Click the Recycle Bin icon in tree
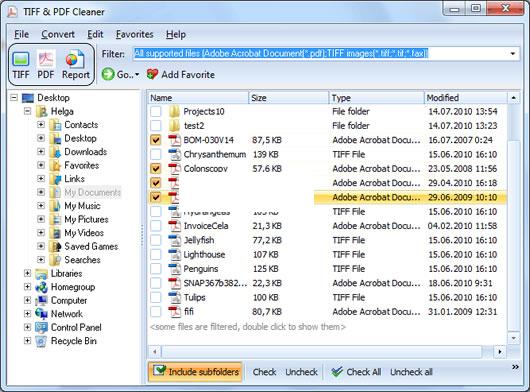Screen dimensions: 530x392 pos(41,341)
